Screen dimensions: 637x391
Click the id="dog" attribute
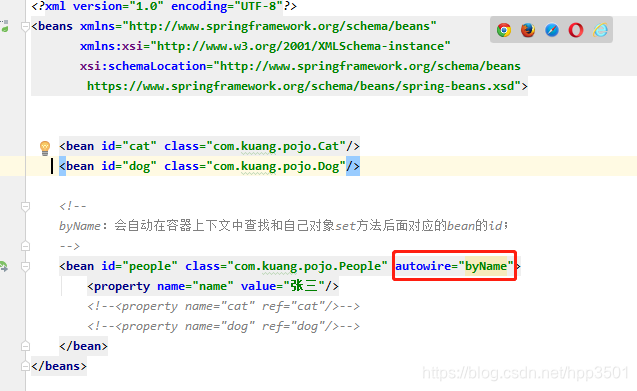point(129,166)
